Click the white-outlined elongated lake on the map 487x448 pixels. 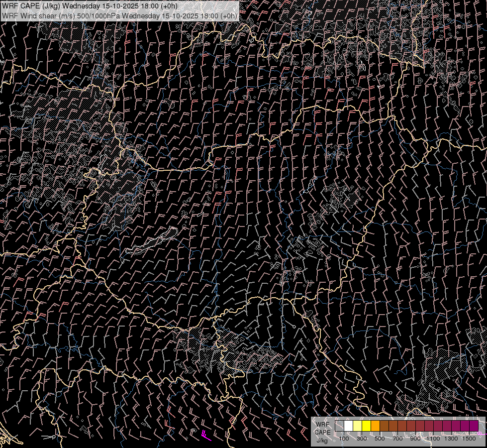point(152,241)
